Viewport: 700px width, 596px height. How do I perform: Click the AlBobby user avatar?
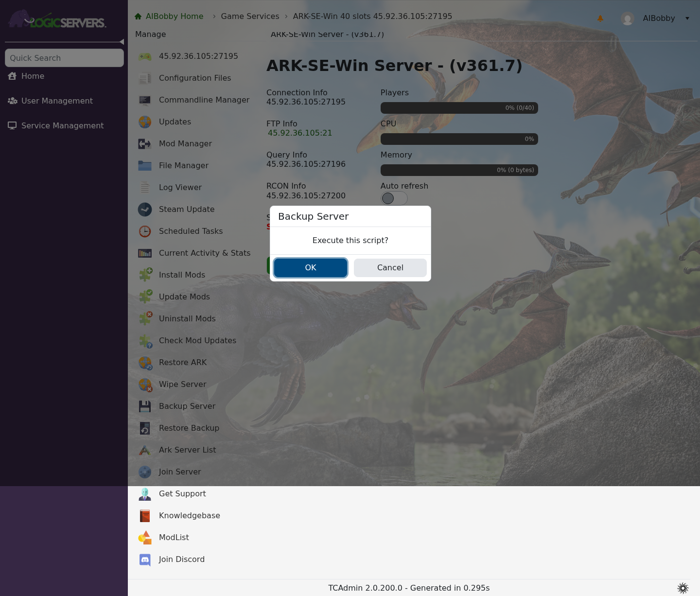click(628, 18)
